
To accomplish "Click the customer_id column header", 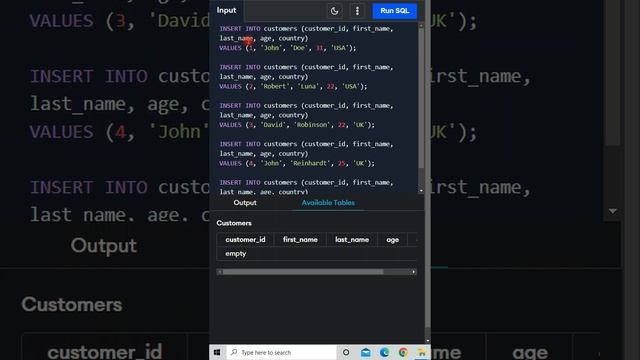I will [x=245, y=240].
